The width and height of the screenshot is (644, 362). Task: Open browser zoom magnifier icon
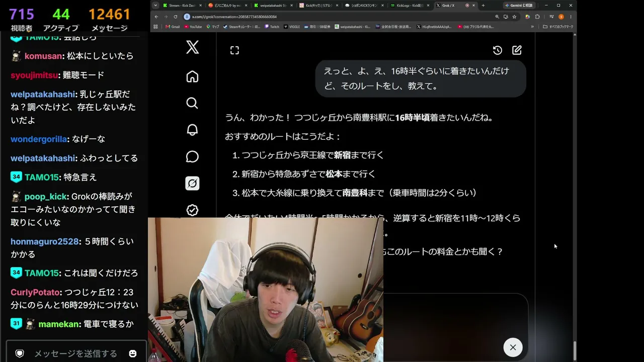point(497,17)
